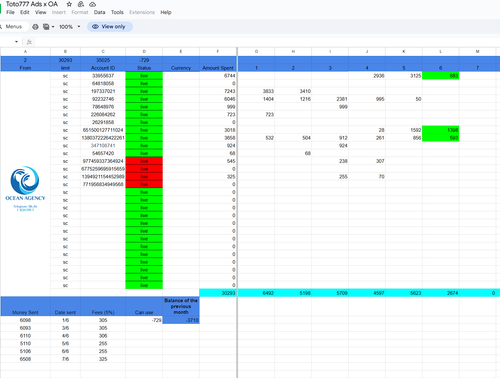
Task: Select the Status header cell
Action: 144,68
